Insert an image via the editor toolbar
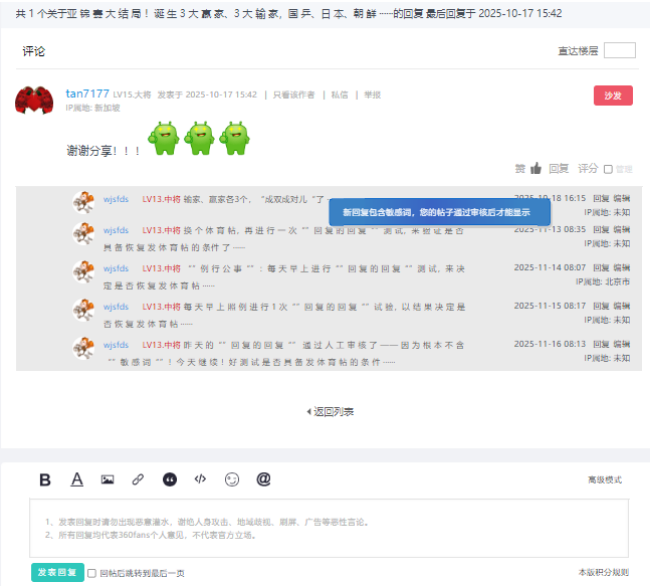 [x=107, y=479]
